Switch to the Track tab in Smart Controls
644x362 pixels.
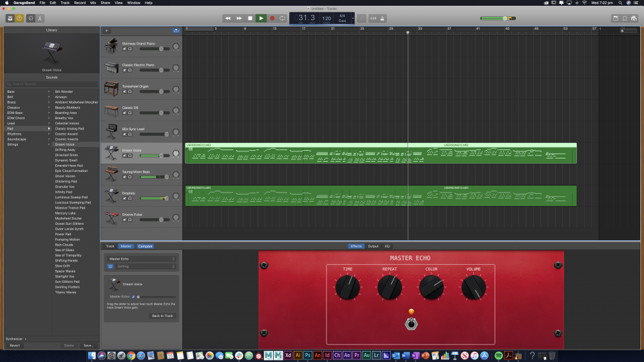coord(110,246)
